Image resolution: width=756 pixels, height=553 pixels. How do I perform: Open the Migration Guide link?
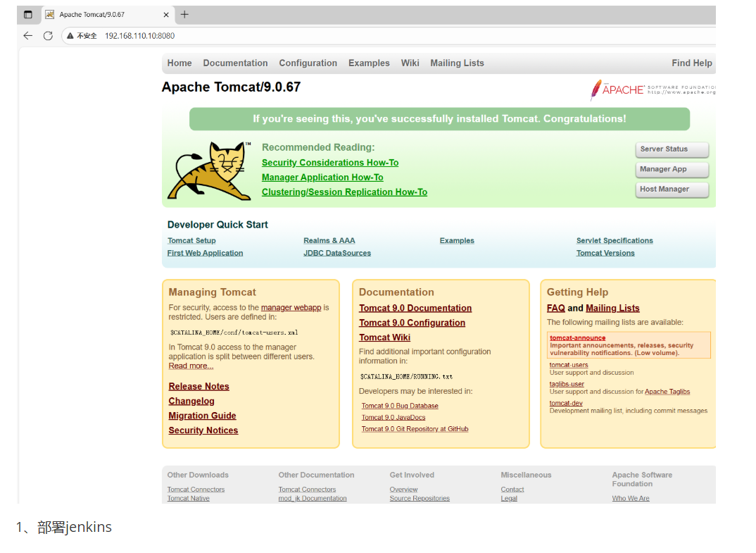coord(202,416)
